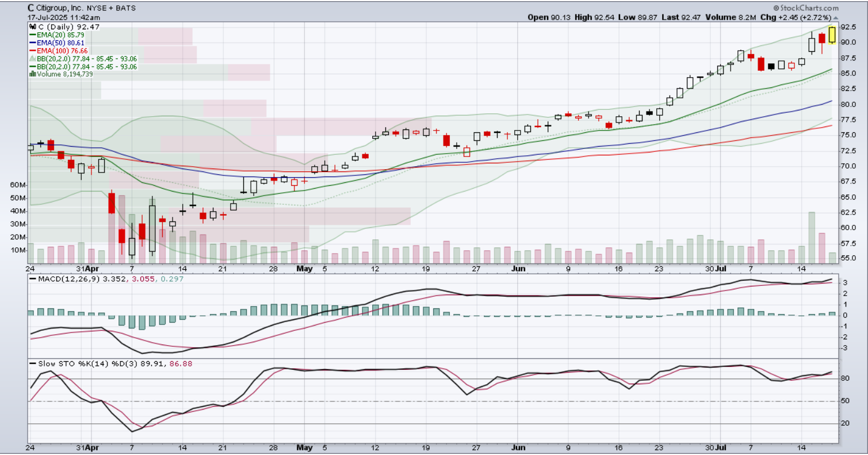
Task: Click the 50M volume axis label
Action: (x=18, y=198)
